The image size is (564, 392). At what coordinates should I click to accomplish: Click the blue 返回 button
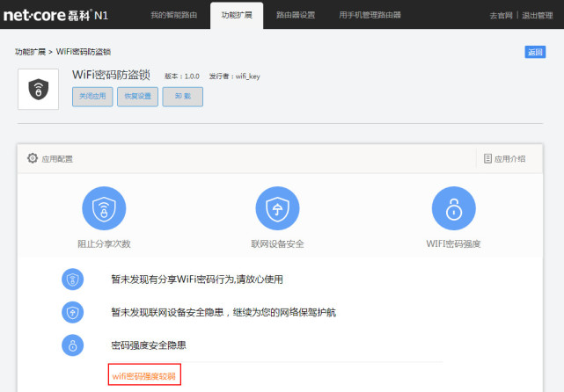(x=535, y=52)
